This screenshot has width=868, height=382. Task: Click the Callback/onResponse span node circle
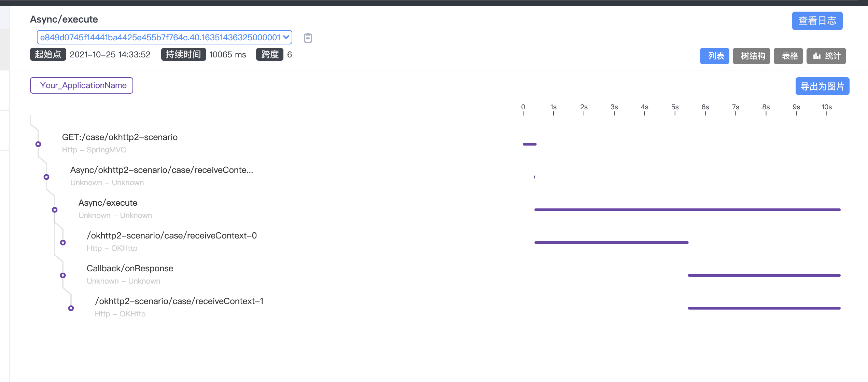tap(63, 275)
